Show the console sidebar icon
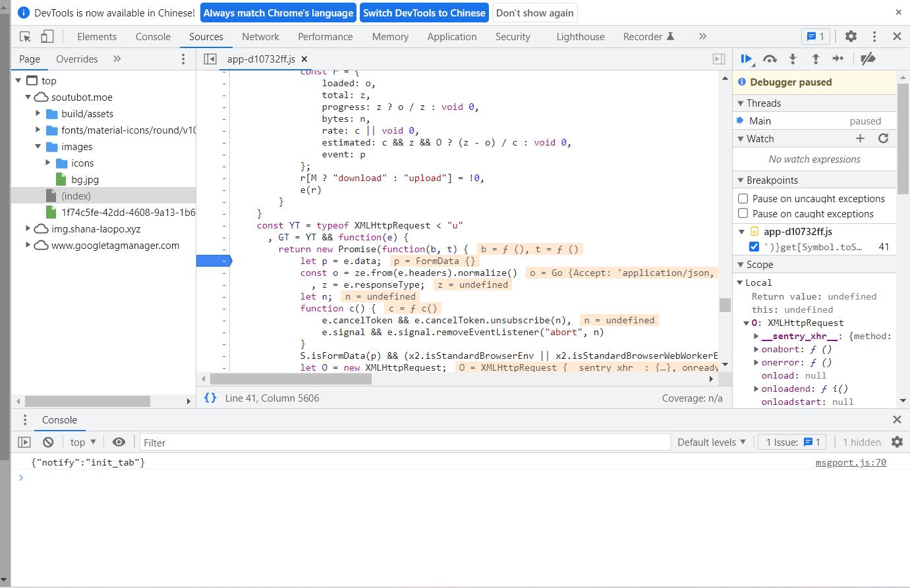The image size is (910, 588). 24,442
